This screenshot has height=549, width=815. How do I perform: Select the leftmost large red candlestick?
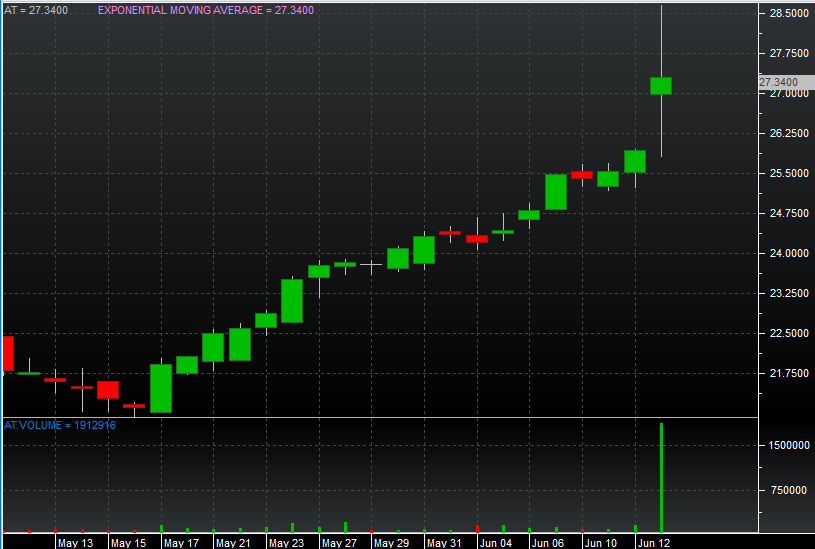(x=8, y=353)
